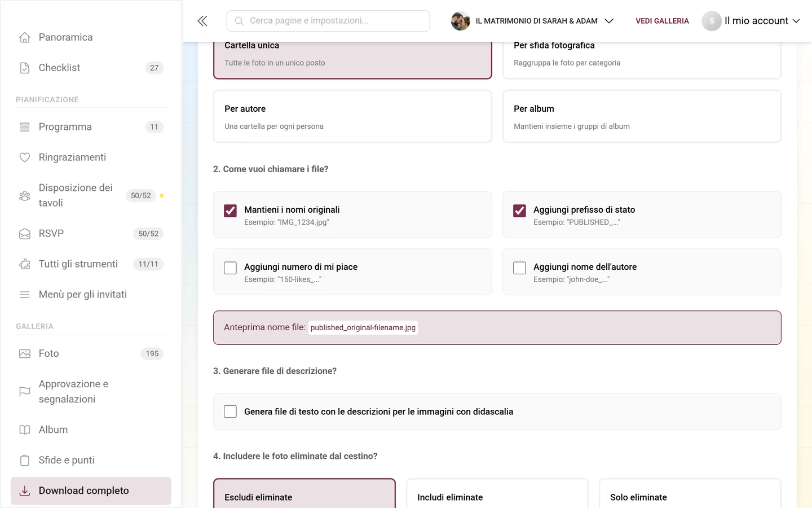Click the Checklist document icon

[25, 68]
